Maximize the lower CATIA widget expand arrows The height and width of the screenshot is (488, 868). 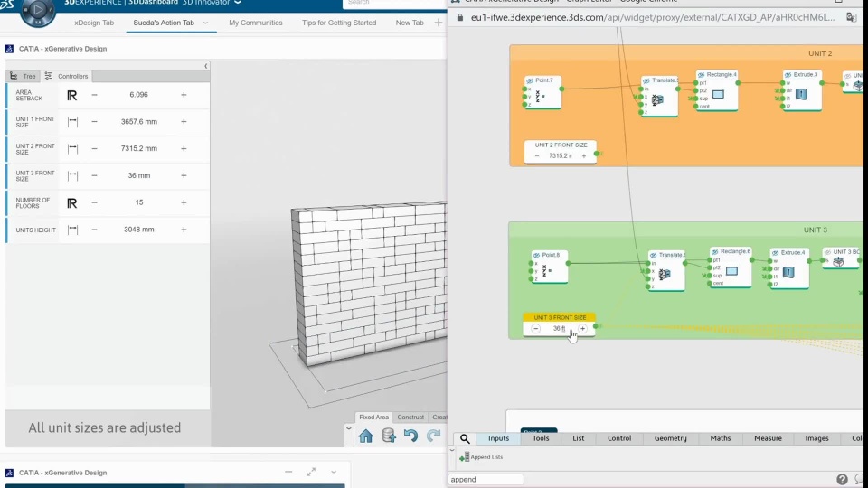(x=311, y=472)
